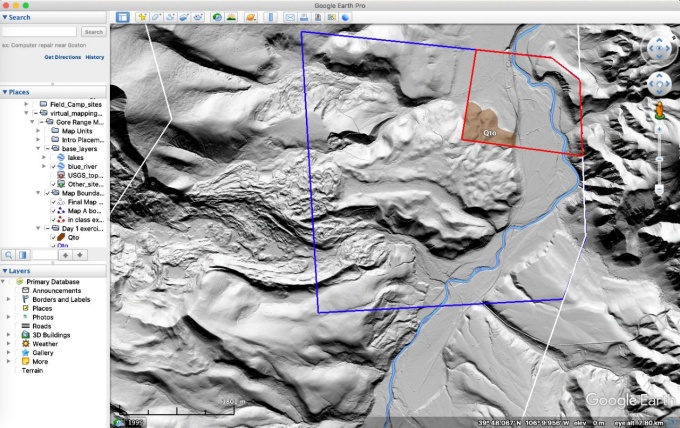Click the Search button
Screen dimensions: 680x428
pos(93,32)
